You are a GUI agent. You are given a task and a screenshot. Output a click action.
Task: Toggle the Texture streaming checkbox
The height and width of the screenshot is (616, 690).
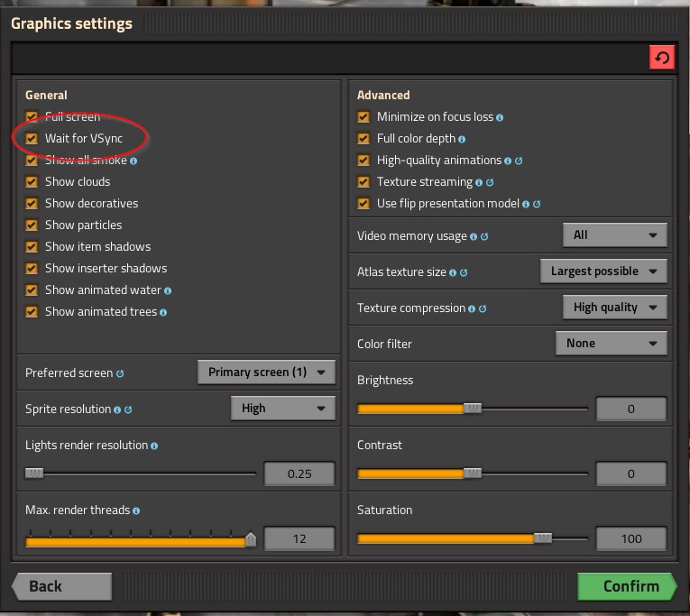[363, 182]
